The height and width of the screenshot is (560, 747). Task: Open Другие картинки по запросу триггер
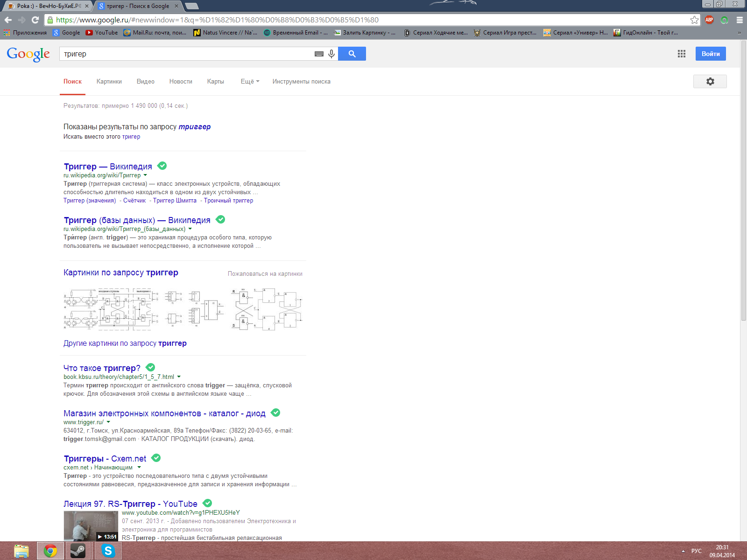pyautogui.click(x=125, y=343)
